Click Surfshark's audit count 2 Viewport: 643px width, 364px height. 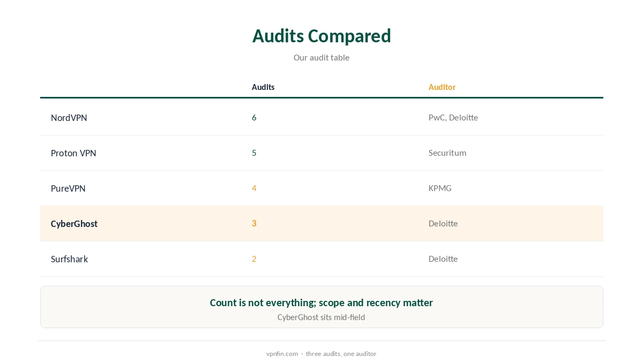(254, 259)
